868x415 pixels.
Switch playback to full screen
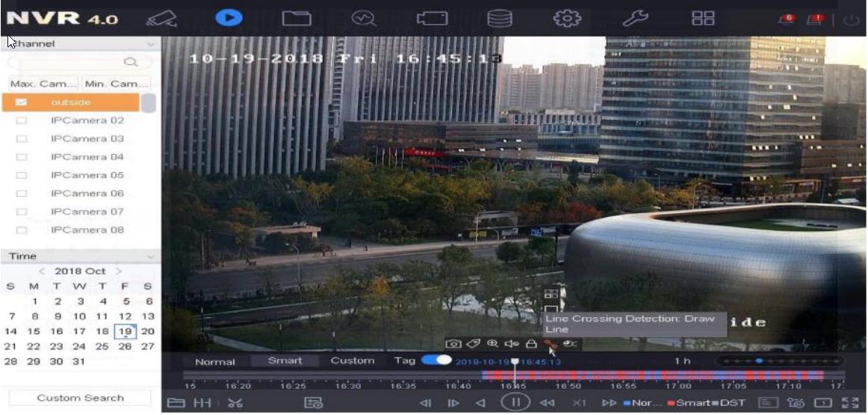(x=849, y=403)
